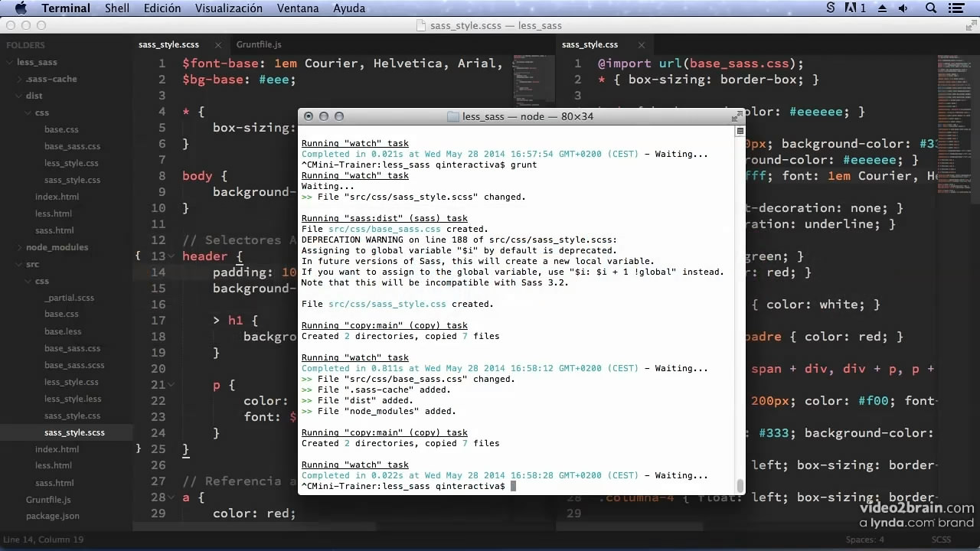Viewport: 980px width, 551px height.
Task: Expand the node_modules folder
Action: [x=19, y=247]
